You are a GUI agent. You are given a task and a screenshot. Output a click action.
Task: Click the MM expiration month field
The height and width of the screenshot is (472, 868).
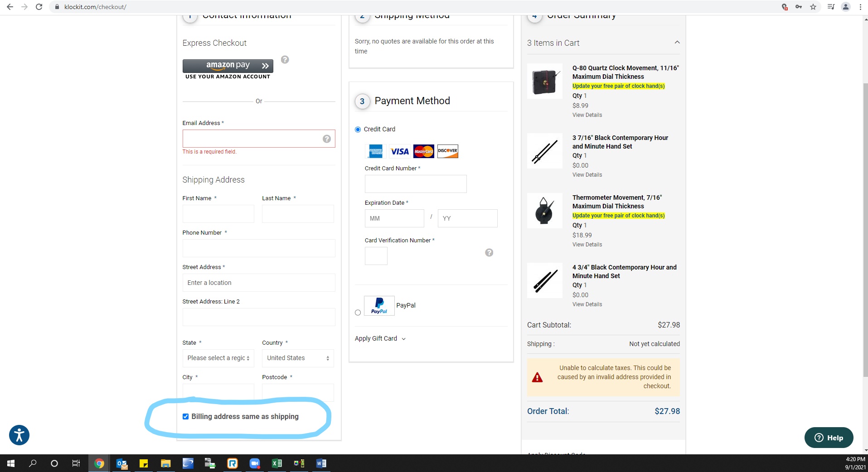point(394,218)
